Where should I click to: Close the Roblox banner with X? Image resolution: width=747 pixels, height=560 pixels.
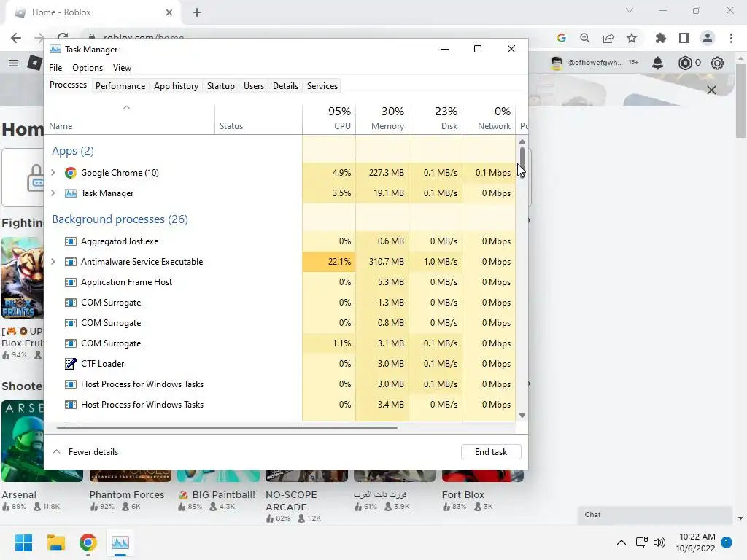point(711,90)
